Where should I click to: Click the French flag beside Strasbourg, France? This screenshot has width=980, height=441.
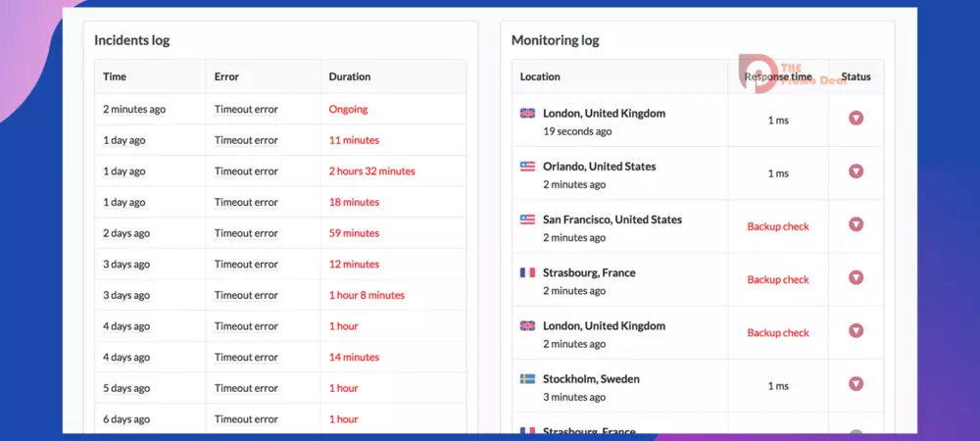coord(527,272)
